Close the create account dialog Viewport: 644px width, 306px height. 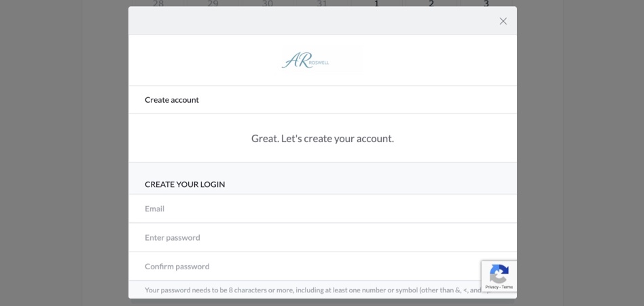coord(503,21)
